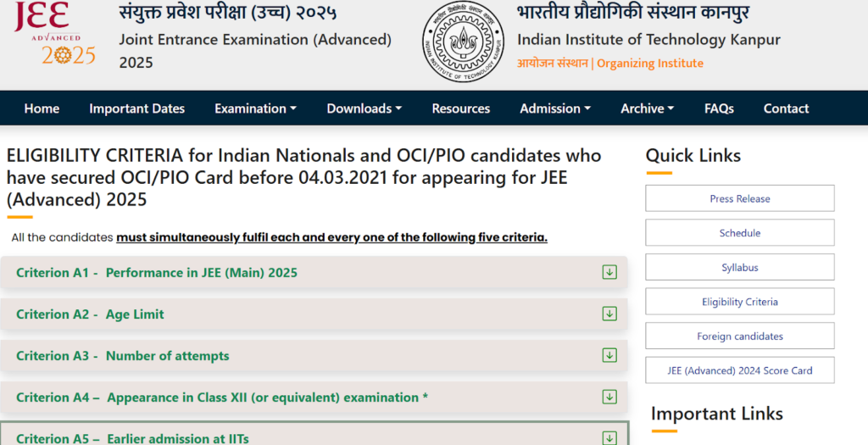The height and width of the screenshot is (445, 868).
Task: Open the Admission dropdown menu
Action: (x=555, y=108)
